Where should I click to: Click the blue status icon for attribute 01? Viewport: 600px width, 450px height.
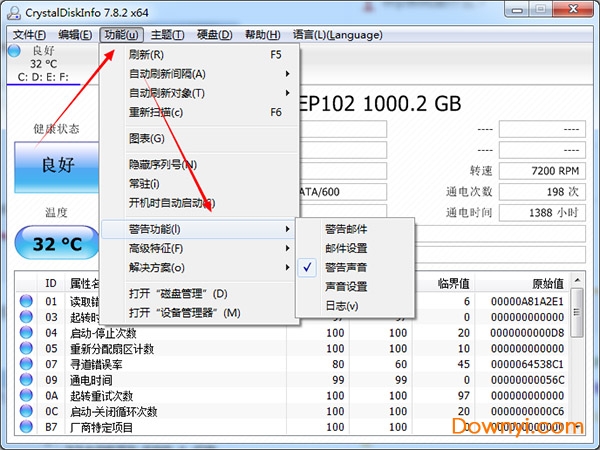26,301
